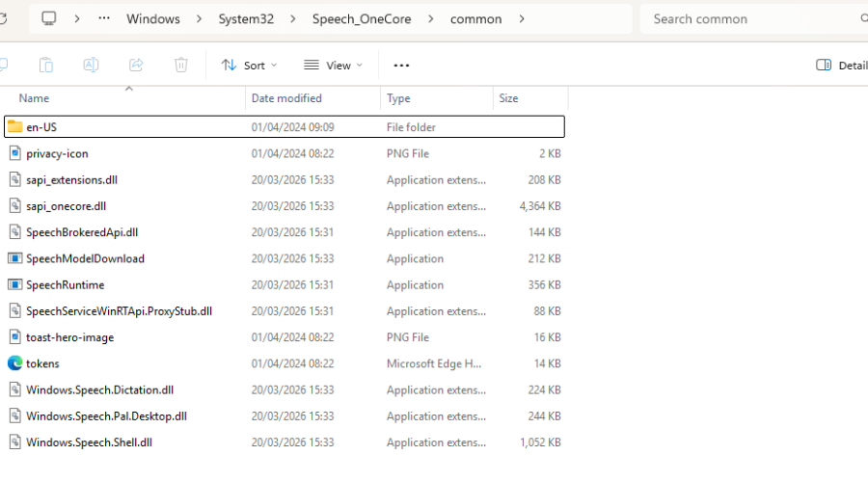Select SpeechBrokeredApi.dll file name

pos(82,232)
